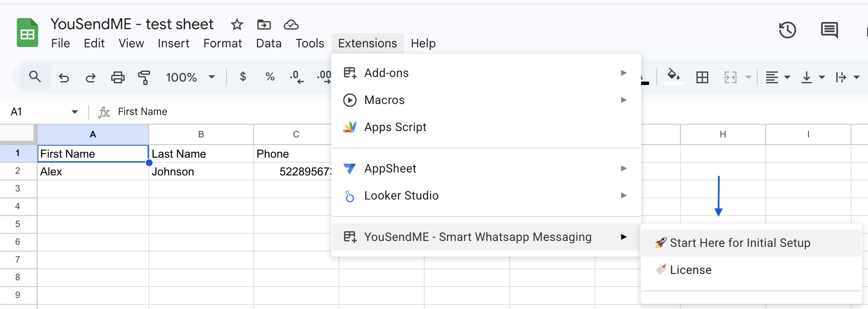Select column B header
Screen dimensions: 868x309
201,134
